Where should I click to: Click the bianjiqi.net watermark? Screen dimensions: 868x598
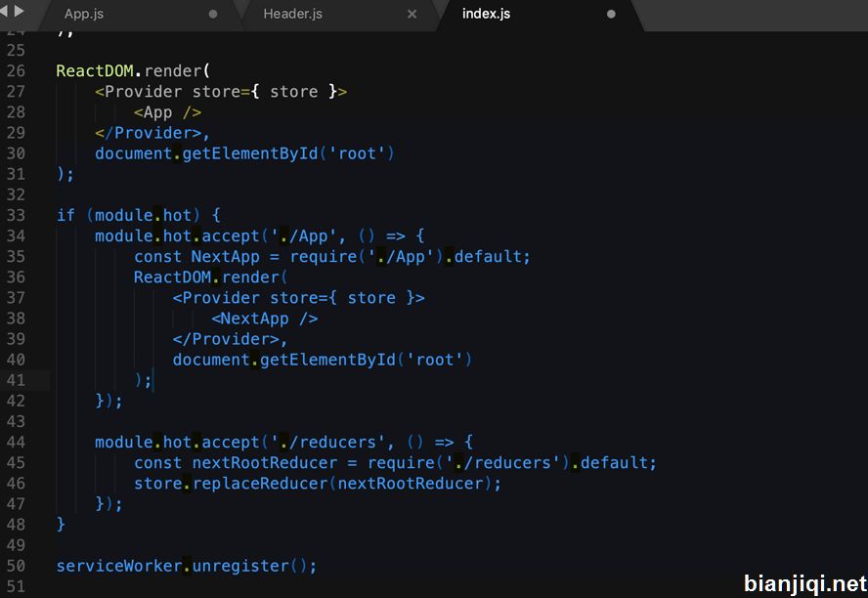click(804, 583)
